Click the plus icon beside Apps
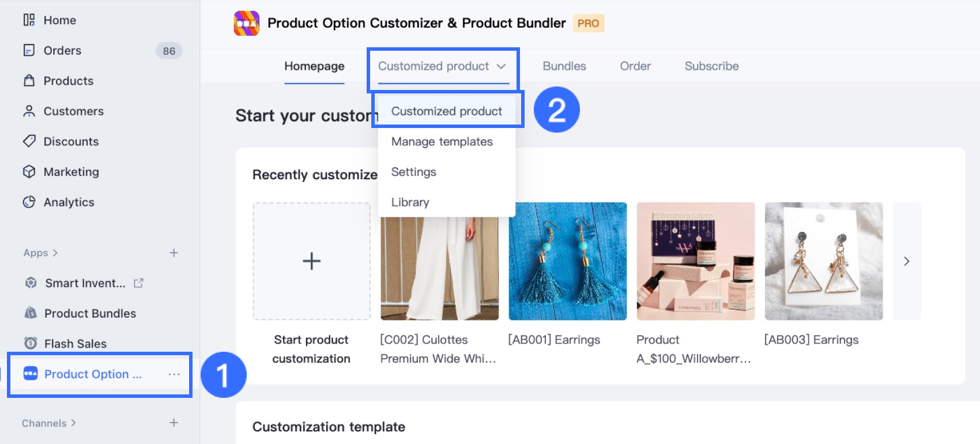Screen dimensions: 980x444 coord(174,253)
